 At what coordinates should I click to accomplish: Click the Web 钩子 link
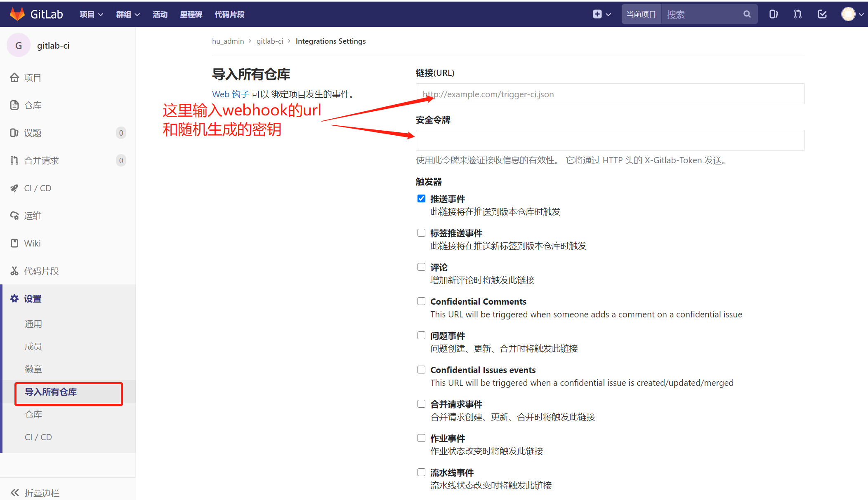(231, 94)
